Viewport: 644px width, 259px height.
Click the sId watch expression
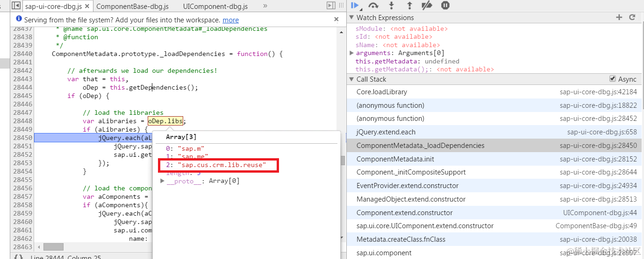(x=394, y=37)
